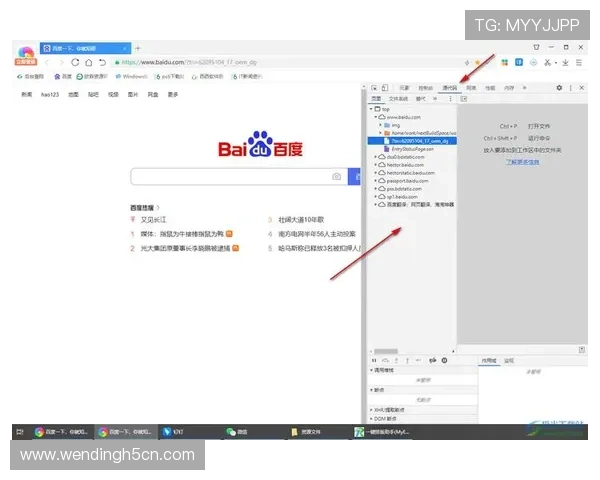Show more navigator sub-tabs chevron
The image size is (600, 480).
click(x=435, y=99)
